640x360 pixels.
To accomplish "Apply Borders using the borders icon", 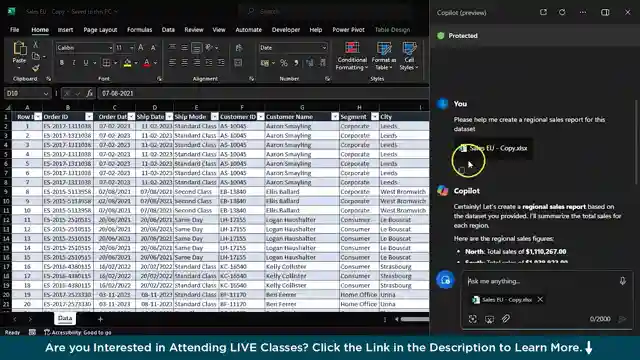I will 106,63.
